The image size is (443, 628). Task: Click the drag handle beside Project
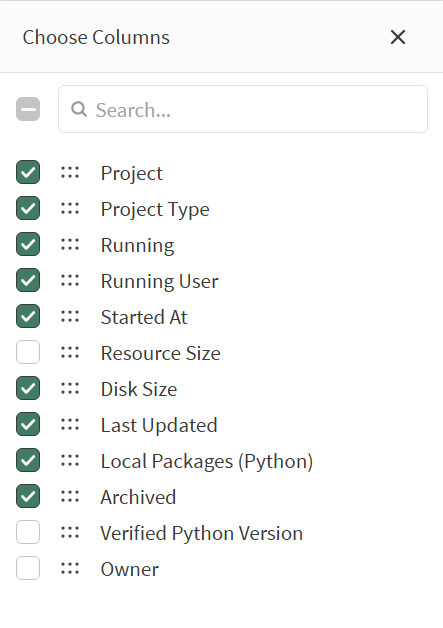70,172
